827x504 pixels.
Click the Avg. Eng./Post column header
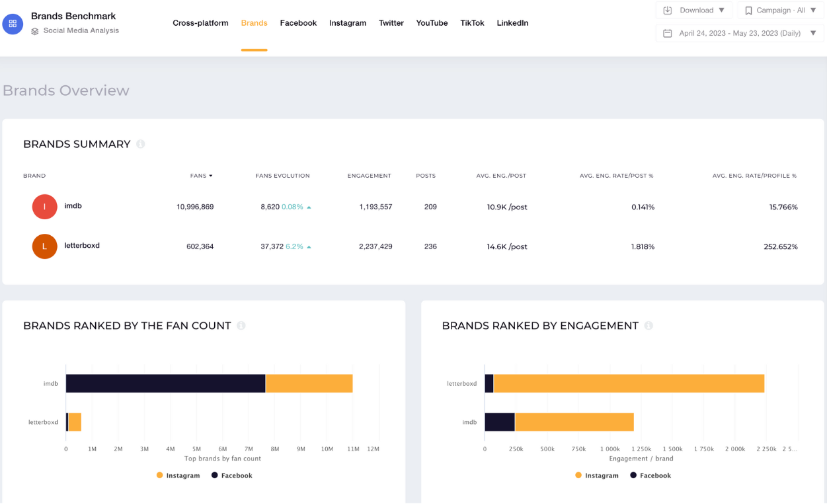point(501,176)
